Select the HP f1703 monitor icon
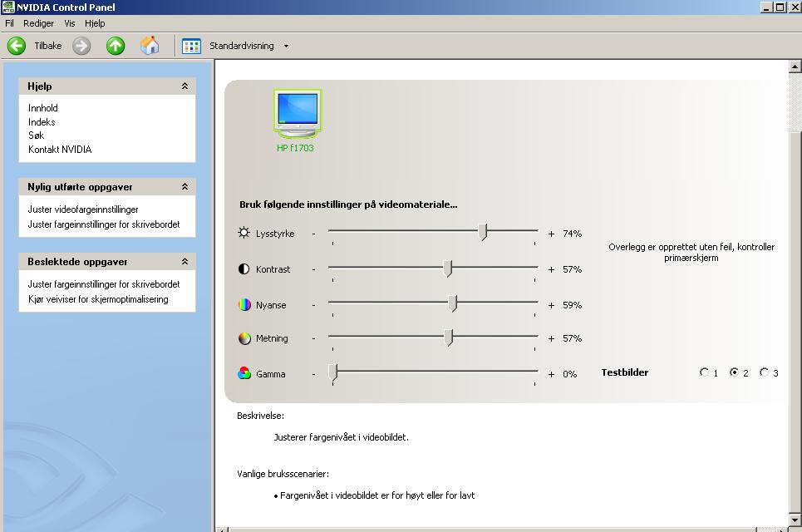 (298, 114)
